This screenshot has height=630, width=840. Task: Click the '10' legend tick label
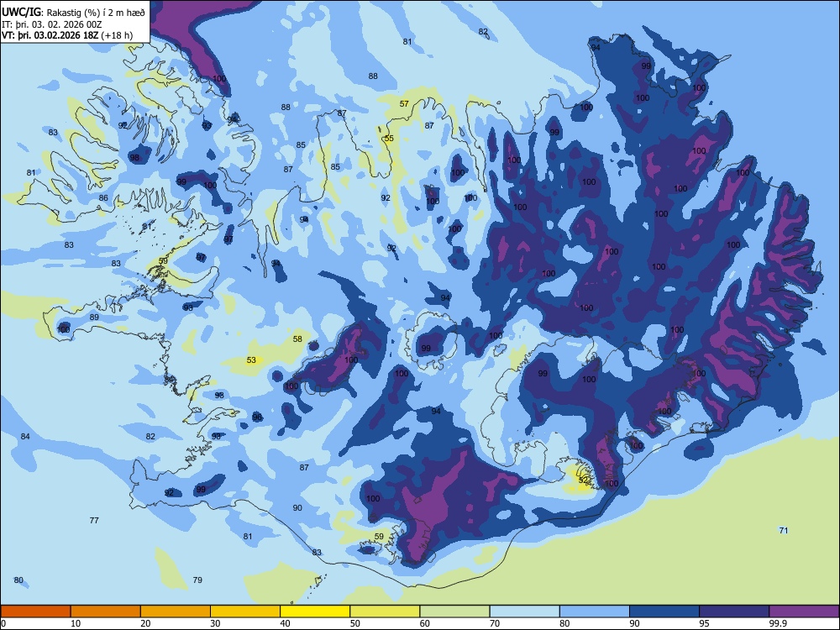click(x=76, y=623)
